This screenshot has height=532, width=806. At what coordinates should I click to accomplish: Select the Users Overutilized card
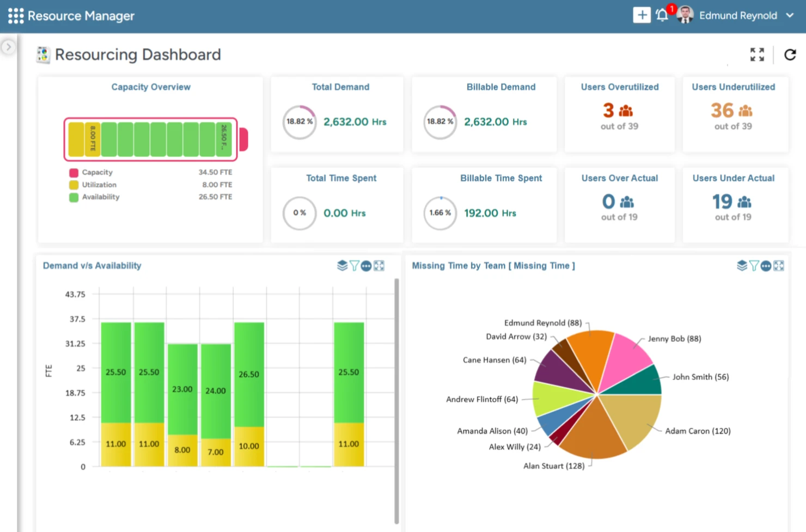coord(619,114)
